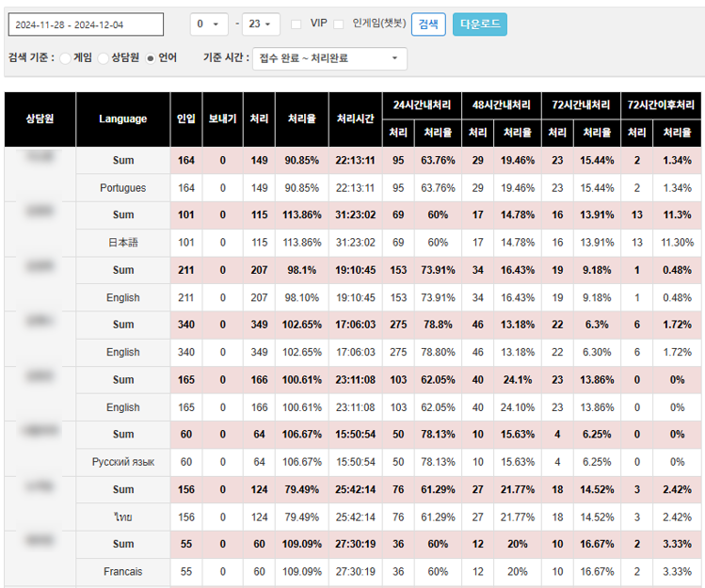Screen dimensions: 705x588
Task: Click the 보내기 column header
Action: [222, 119]
